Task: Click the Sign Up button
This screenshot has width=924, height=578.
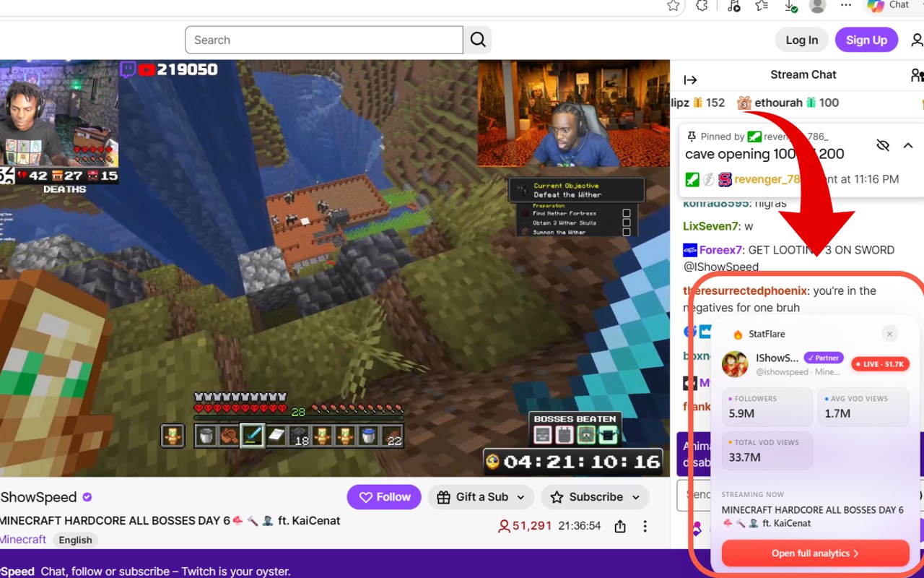Action: pyautogui.click(x=866, y=40)
